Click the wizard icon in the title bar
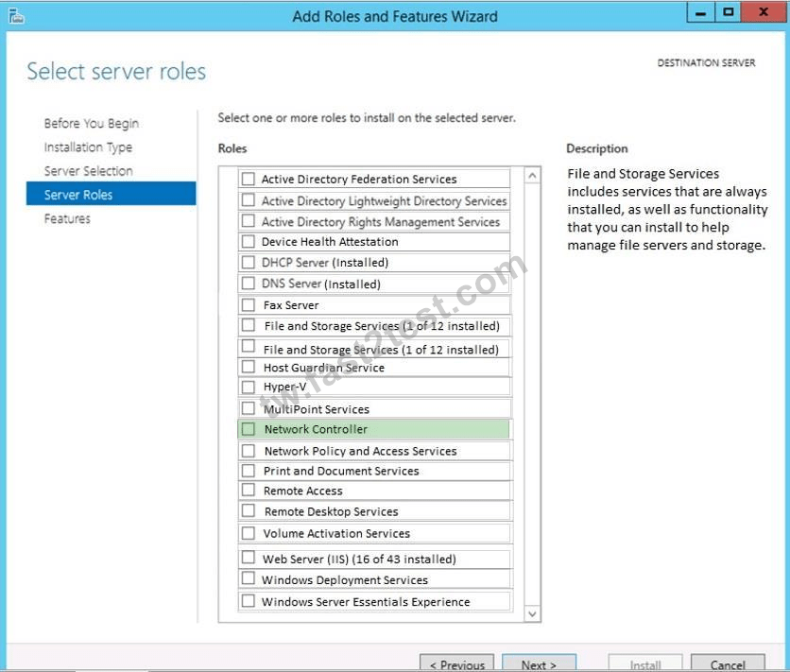790x672 pixels. click(x=16, y=16)
